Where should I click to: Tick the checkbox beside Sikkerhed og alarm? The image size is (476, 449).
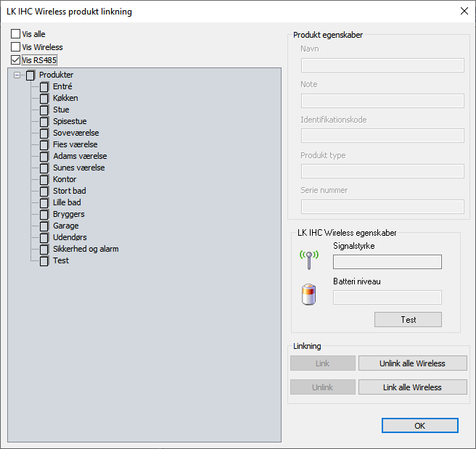click(44, 249)
